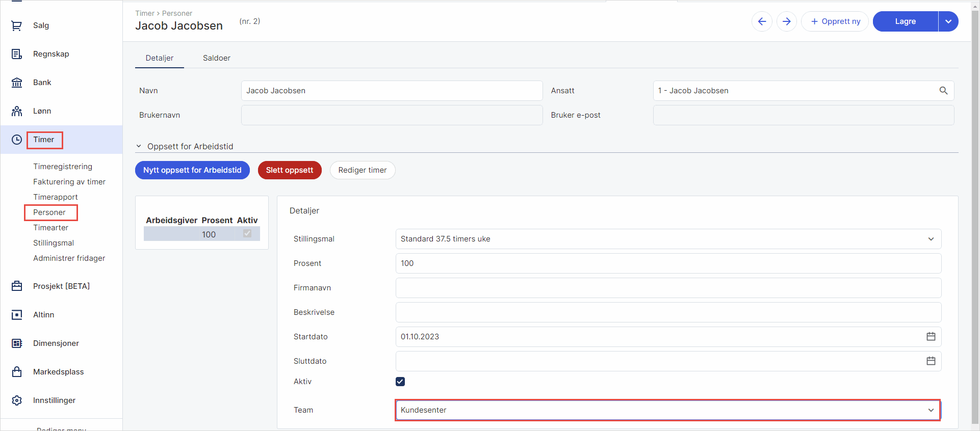This screenshot has height=431, width=980.
Task: Click the Bank building icon
Action: click(17, 83)
